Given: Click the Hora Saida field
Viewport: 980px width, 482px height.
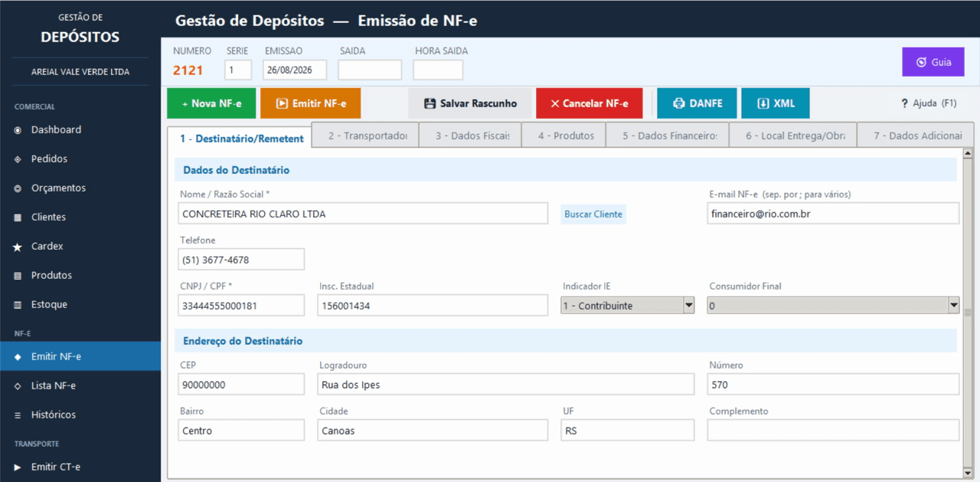Looking at the screenshot, I should 438,70.
